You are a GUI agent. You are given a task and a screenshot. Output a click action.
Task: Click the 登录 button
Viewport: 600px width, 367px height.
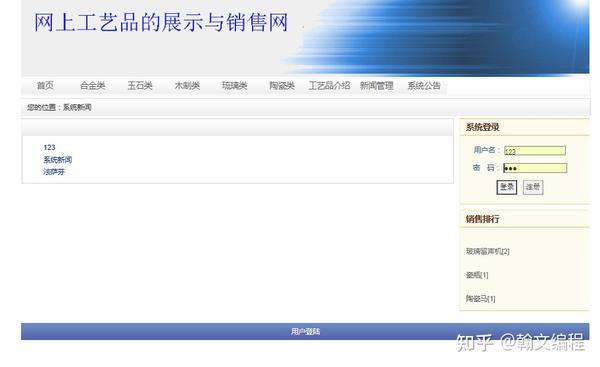click(507, 187)
